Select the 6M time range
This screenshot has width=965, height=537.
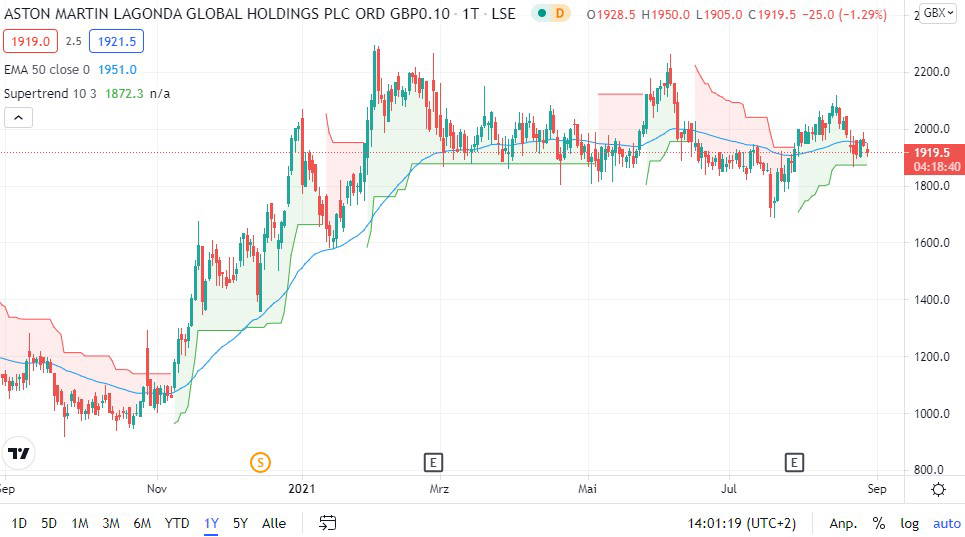point(142,523)
